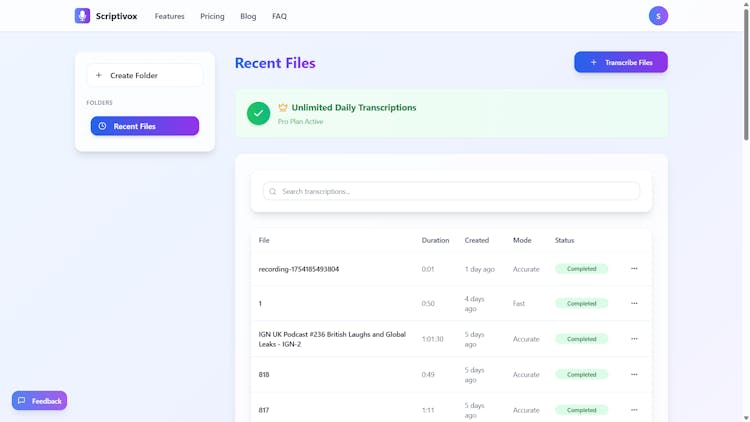Open the Feedback chat button
750x422 pixels.
40,401
